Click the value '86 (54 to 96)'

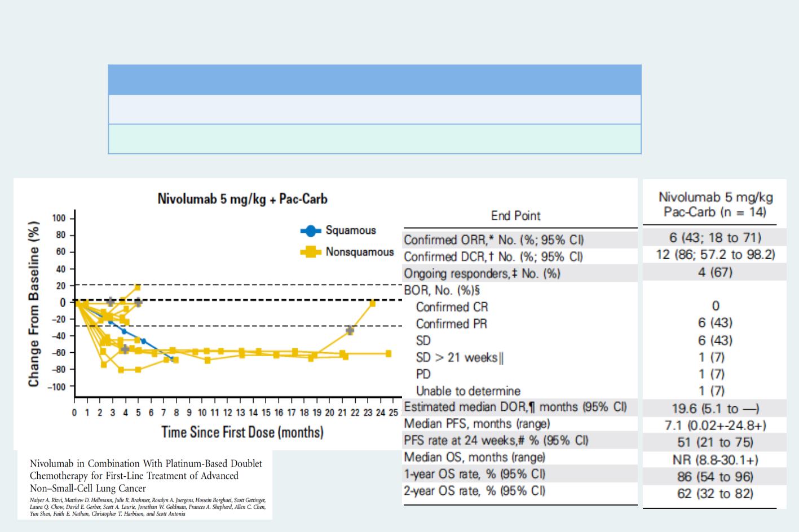[x=715, y=477]
